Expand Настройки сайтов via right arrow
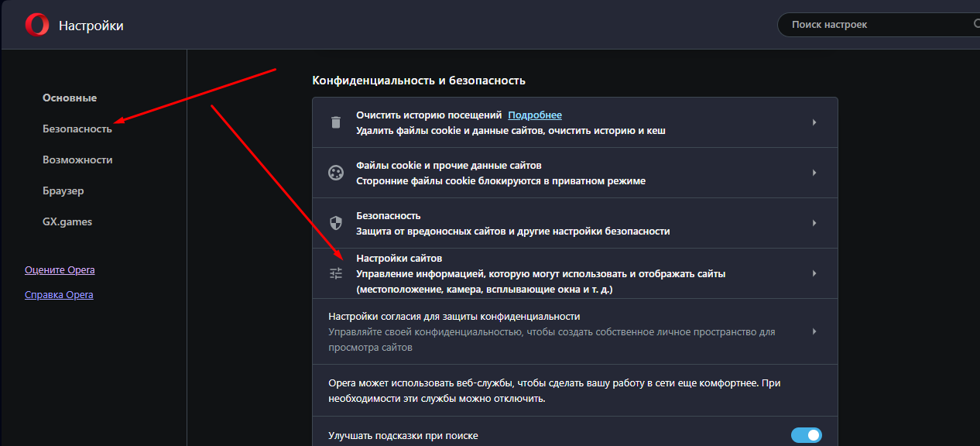 (814, 273)
